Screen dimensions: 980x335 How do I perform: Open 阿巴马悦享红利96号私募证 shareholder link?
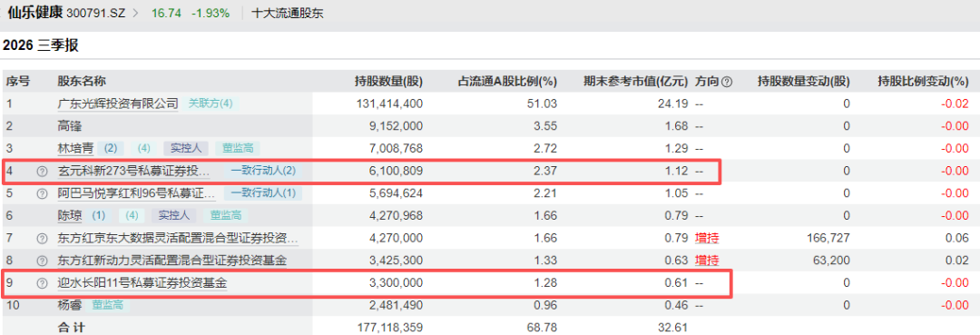tap(136, 193)
